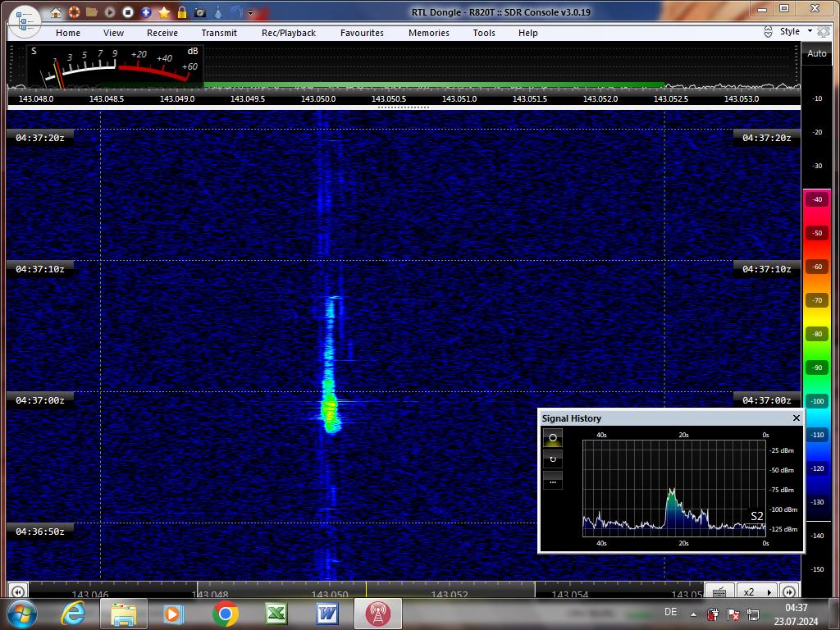
Task: Click the SDR Console antenna taskbar icon
Action: click(x=378, y=614)
